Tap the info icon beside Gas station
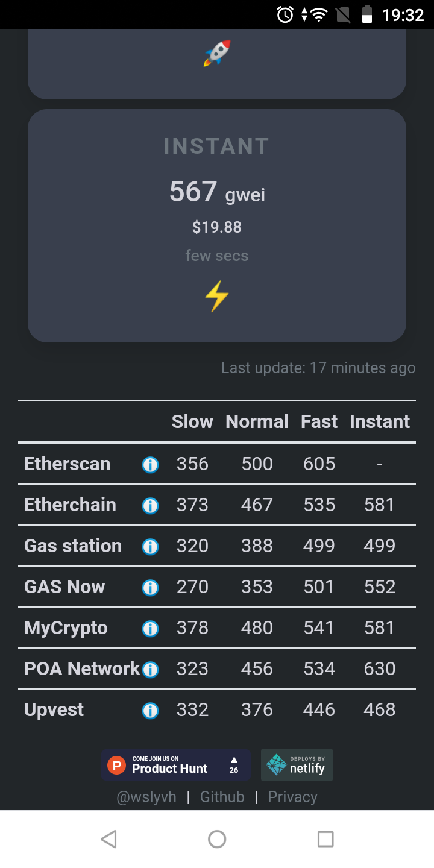This screenshot has width=434, height=868. pos(150,547)
